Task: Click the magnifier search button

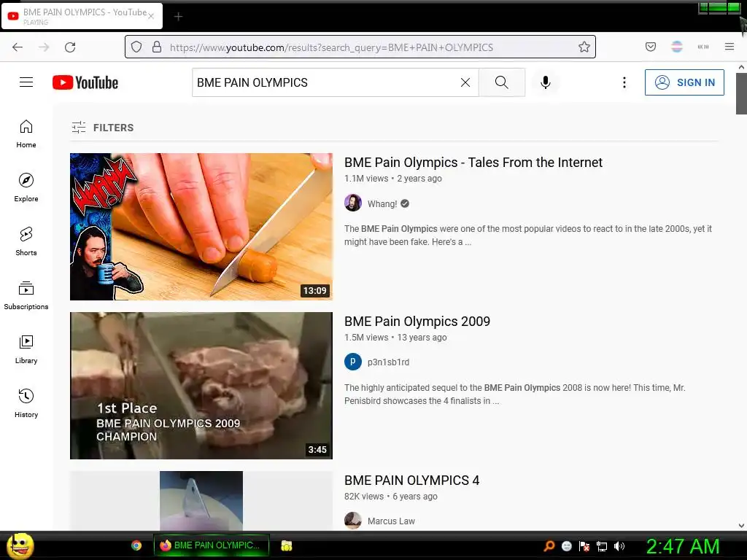Action: pos(502,82)
